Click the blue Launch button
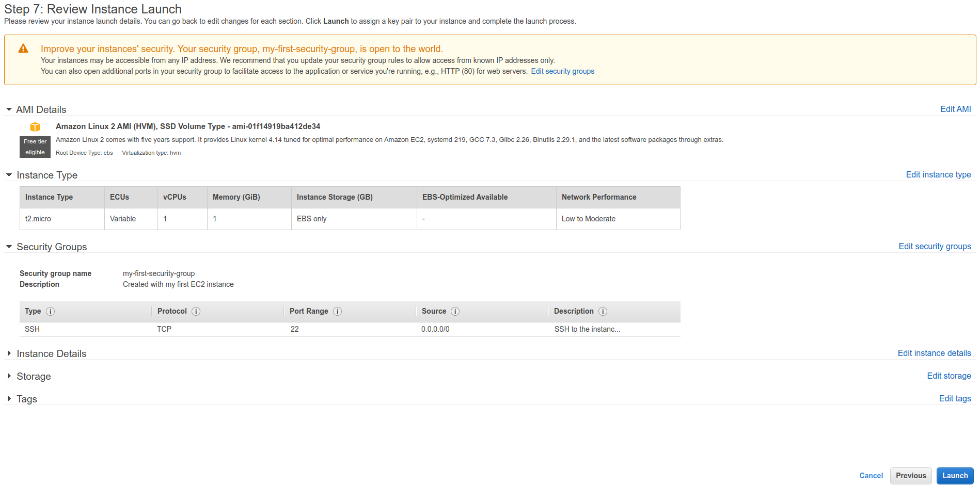Screen dimensions: 980x486 pyautogui.click(x=955, y=476)
